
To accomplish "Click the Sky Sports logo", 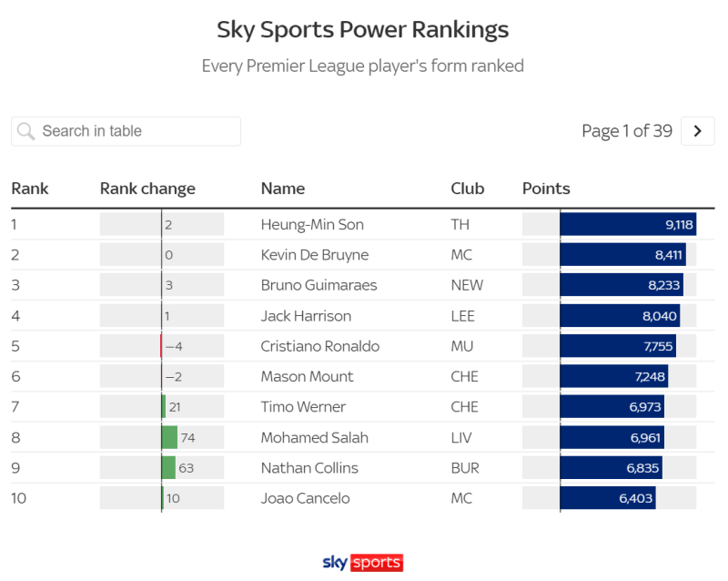I will (363, 562).
